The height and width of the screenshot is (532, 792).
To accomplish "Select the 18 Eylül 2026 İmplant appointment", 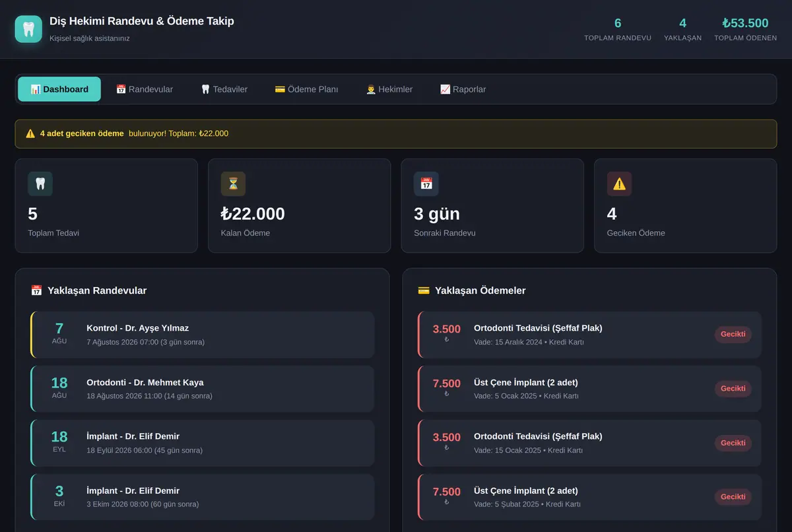I will (x=203, y=443).
